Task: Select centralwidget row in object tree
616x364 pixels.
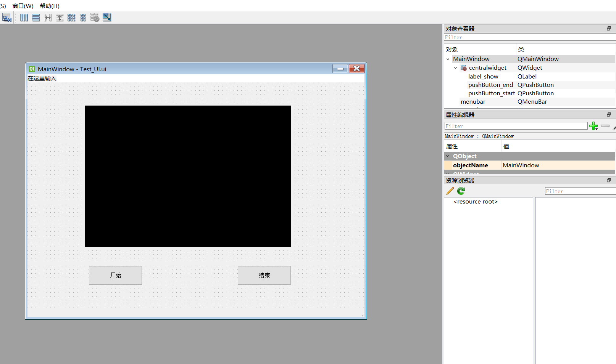Action: coord(530,68)
